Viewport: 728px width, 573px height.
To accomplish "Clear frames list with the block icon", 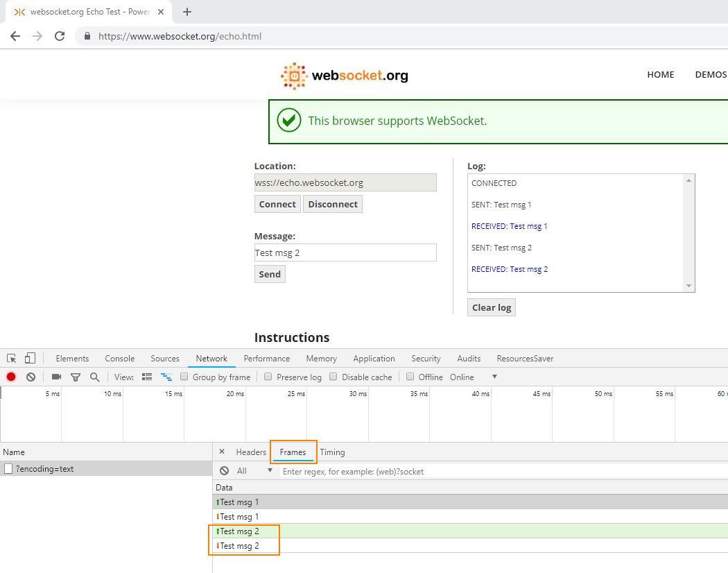I will pyautogui.click(x=224, y=471).
